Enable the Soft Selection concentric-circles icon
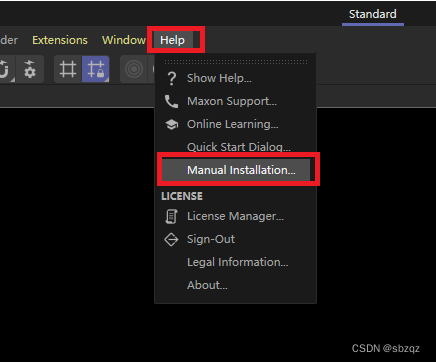The height and width of the screenshot is (364, 436). tap(134, 69)
